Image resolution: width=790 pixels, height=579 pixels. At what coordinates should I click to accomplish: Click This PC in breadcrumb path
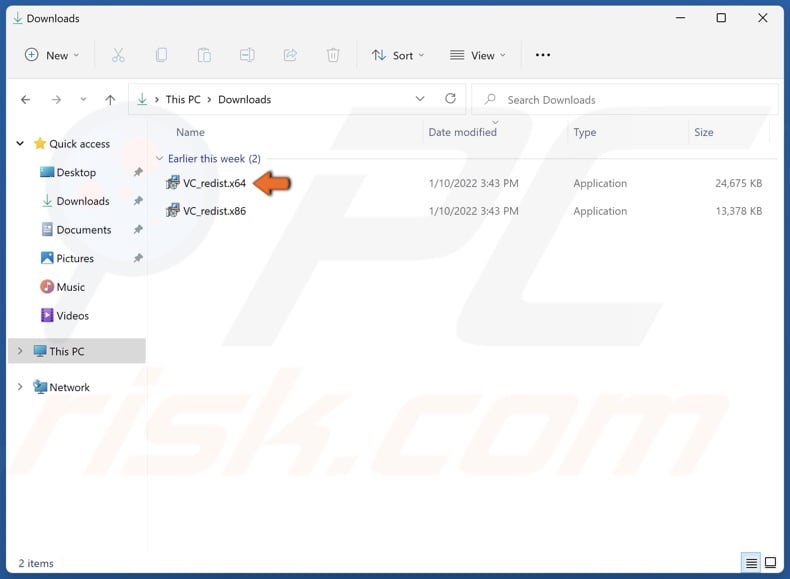183,99
